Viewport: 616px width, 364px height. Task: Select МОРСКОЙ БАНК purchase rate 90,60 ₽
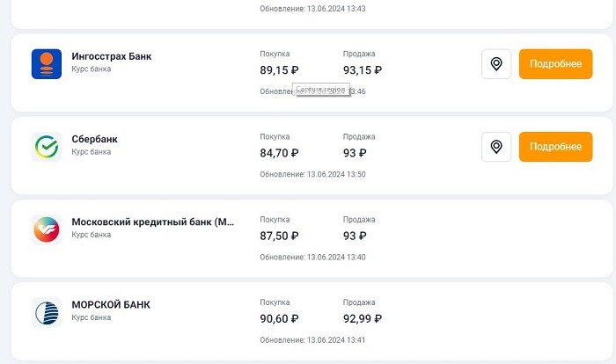click(279, 319)
